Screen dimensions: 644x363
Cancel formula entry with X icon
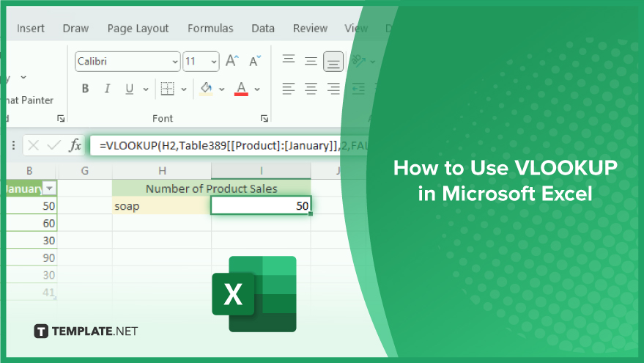[x=33, y=145]
